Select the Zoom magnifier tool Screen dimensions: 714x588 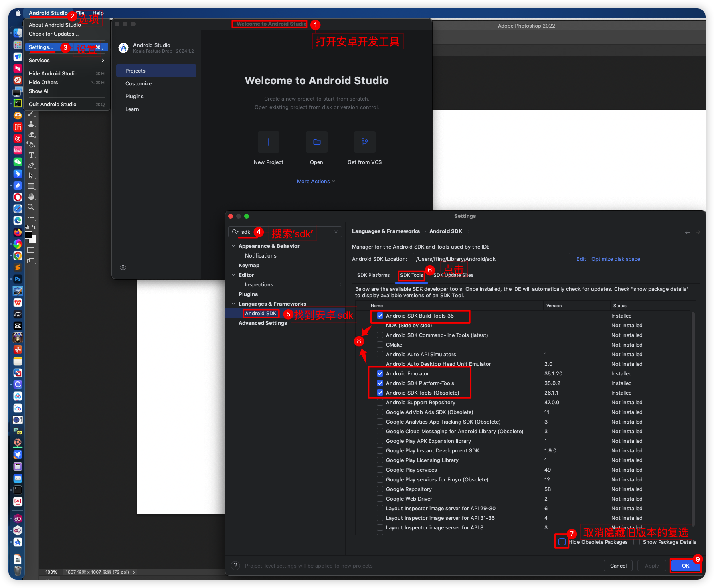pyautogui.click(x=31, y=207)
